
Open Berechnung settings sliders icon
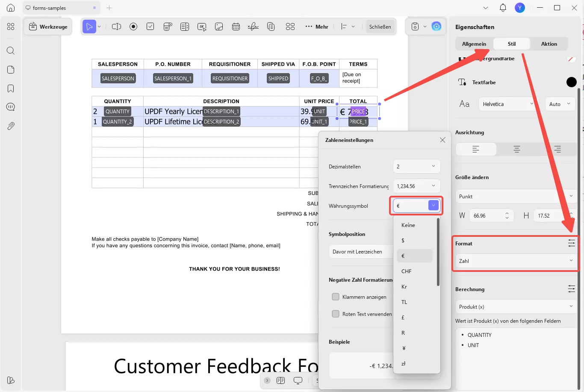(572, 289)
